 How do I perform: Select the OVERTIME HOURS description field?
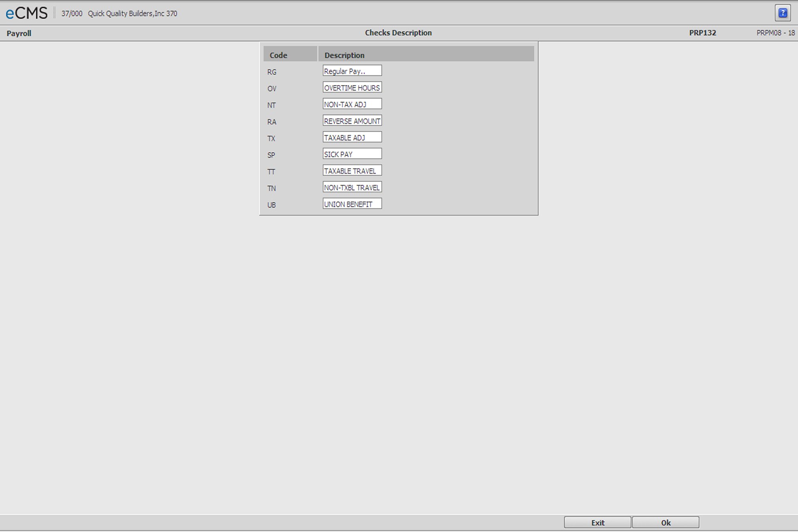[x=352, y=87]
